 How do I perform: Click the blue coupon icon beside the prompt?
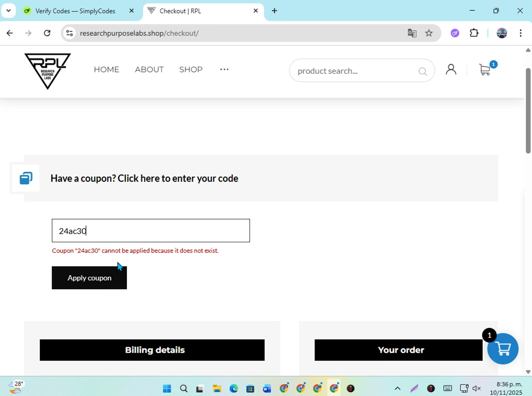[x=26, y=178]
